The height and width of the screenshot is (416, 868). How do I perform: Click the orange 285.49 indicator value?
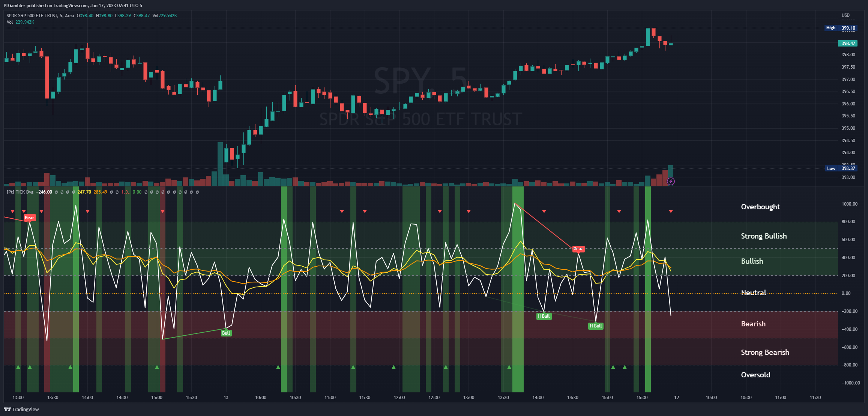tap(101, 192)
